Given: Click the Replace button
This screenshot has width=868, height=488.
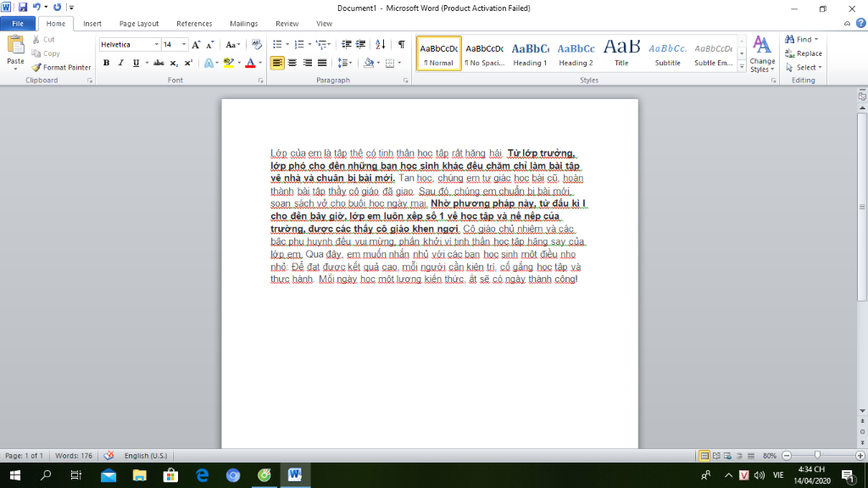Looking at the screenshot, I should point(804,53).
